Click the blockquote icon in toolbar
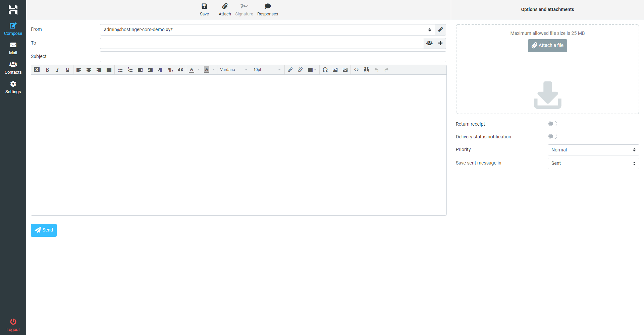This screenshot has height=335, width=644. click(180, 70)
